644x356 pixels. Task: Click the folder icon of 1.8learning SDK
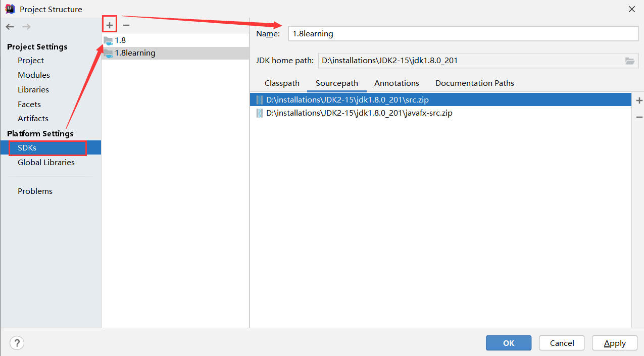(108, 53)
